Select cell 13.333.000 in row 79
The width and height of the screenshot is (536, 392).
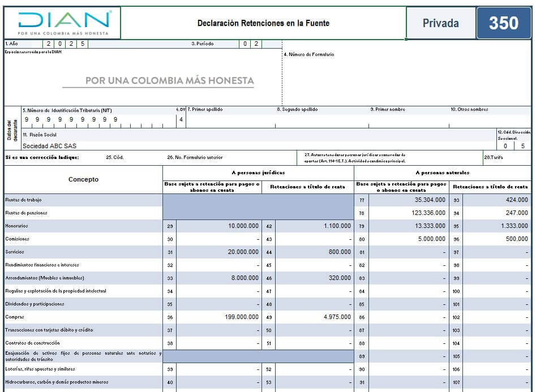click(x=409, y=226)
